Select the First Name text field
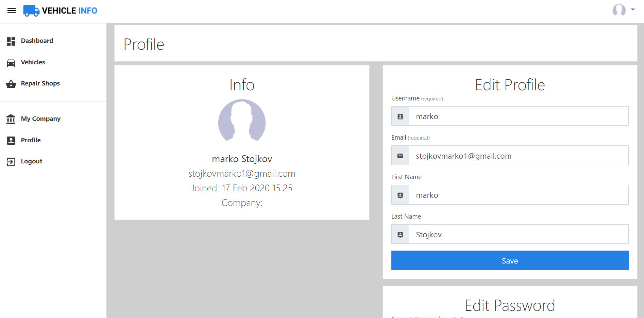The width and height of the screenshot is (644, 318). click(518, 195)
